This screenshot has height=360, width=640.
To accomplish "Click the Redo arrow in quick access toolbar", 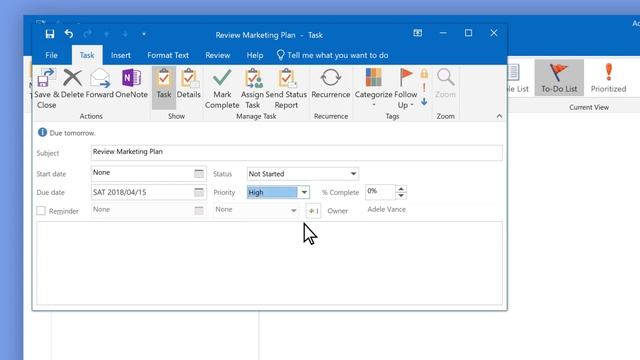I will 87,34.
